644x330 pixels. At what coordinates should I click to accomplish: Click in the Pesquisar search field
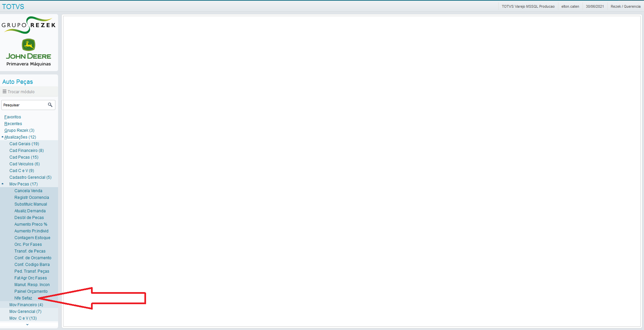[x=24, y=105]
